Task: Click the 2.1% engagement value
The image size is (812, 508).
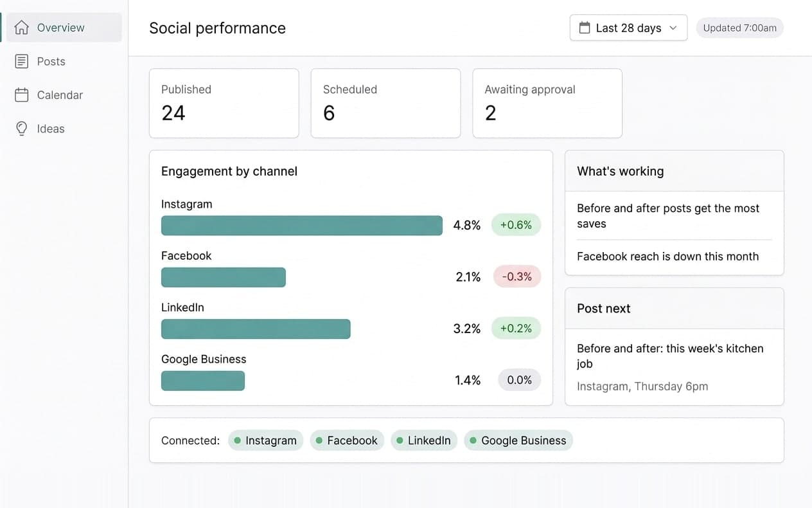Action: 468,277
